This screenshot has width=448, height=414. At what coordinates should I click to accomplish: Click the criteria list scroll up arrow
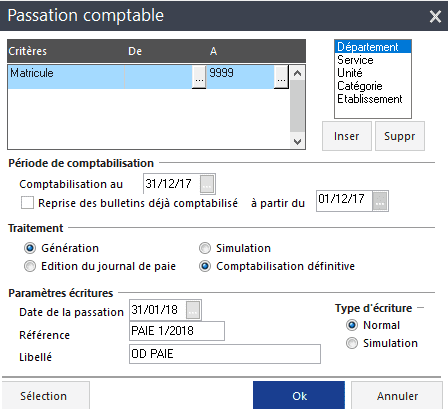[297, 73]
